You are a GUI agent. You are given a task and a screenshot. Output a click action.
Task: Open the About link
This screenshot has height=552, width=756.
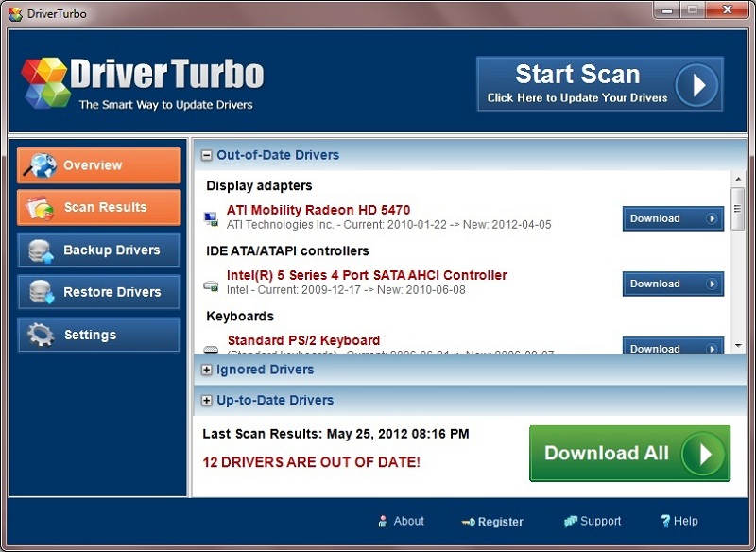tap(401, 521)
